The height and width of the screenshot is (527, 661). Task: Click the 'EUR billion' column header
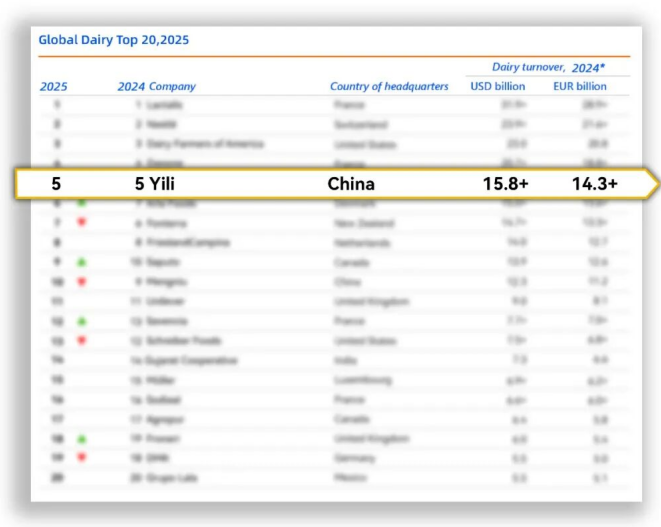580,86
